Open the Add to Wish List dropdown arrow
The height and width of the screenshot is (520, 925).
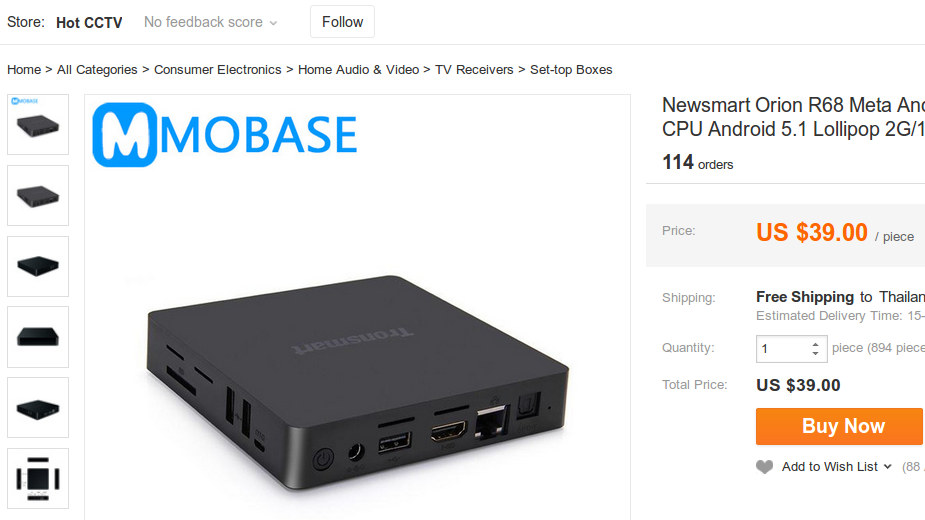coord(887,467)
